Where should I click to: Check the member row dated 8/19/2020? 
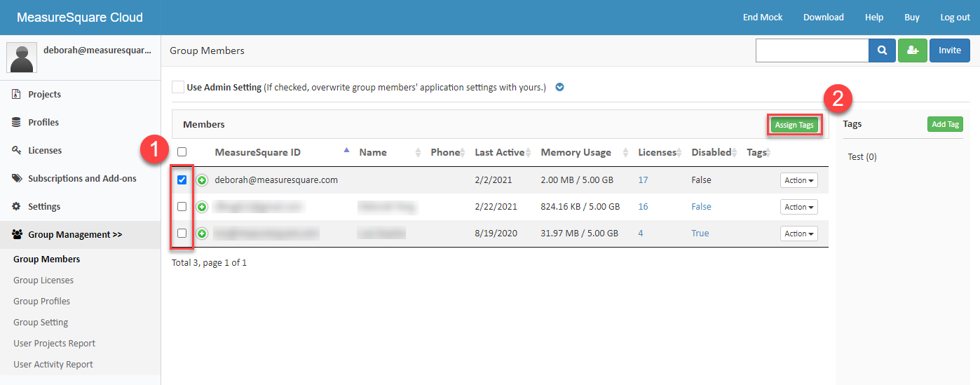tap(182, 234)
